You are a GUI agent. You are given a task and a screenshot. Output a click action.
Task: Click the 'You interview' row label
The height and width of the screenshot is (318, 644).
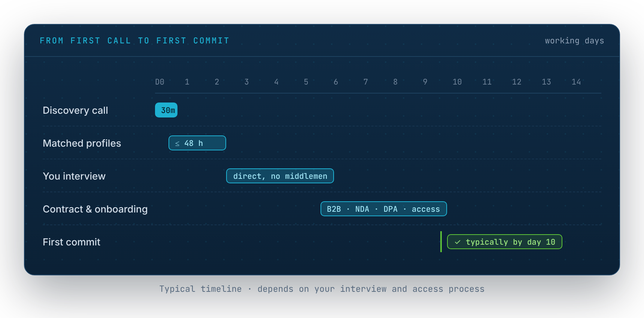tap(74, 176)
